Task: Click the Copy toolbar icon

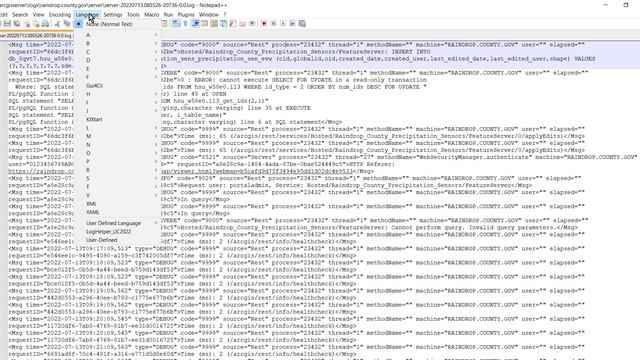Action: coord(67,24)
